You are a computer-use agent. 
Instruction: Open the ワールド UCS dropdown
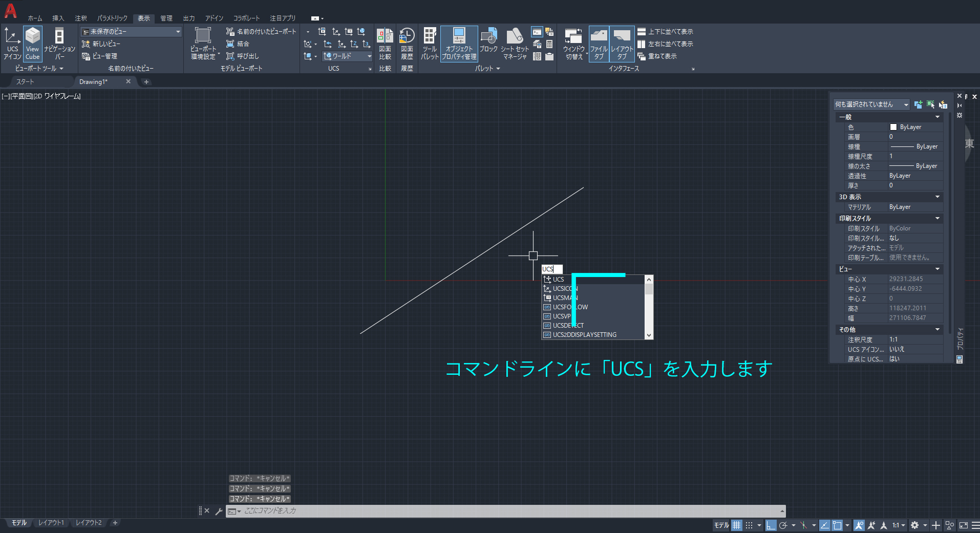(369, 56)
